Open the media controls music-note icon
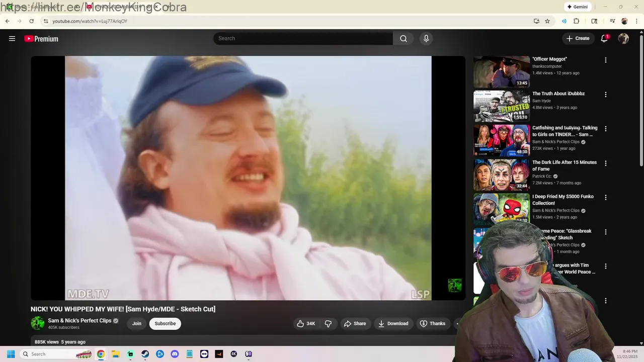Viewport: 644px width, 362px height. [612, 21]
